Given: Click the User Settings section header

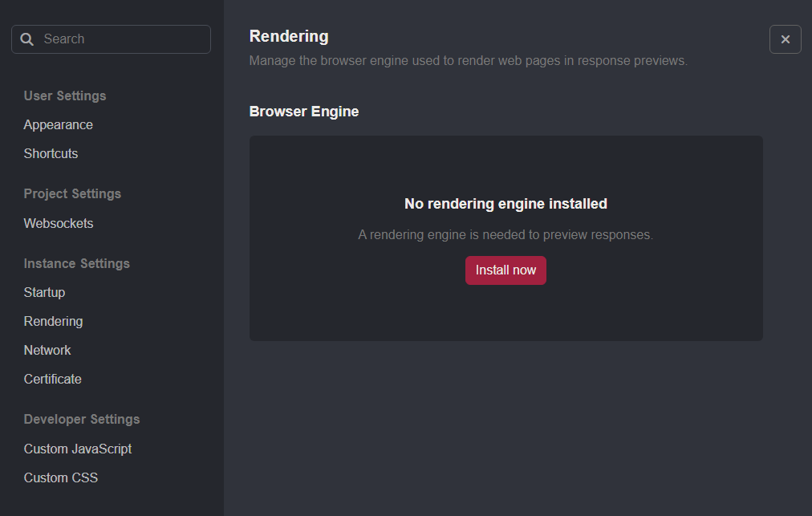Looking at the screenshot, I should pos(64,95).
